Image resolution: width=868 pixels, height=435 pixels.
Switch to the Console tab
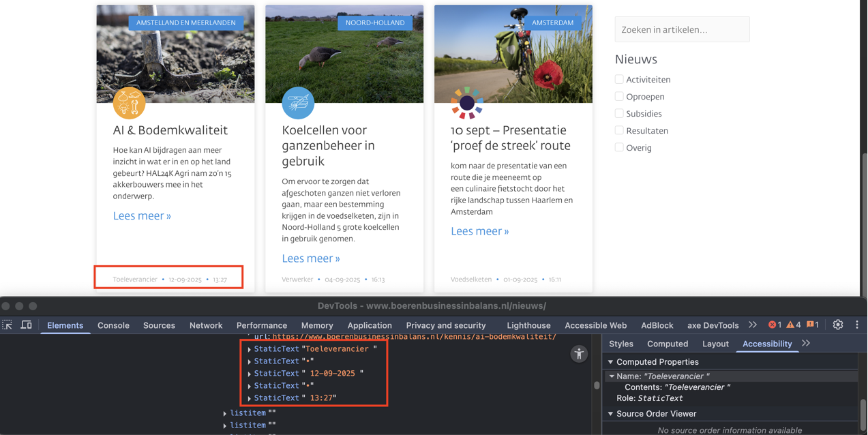click(113, 325)
